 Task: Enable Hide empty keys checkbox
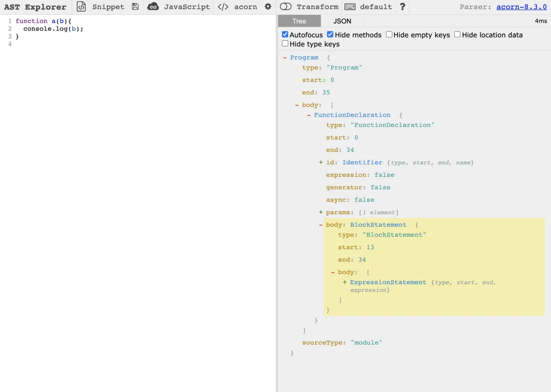pyautogui.click(x=389, y=35)
